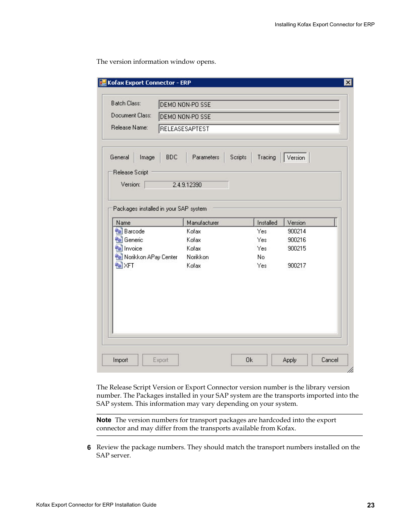Go to the Parameters tab
Viewport: 411px width, 532px height.
click(x=205, y=157)
